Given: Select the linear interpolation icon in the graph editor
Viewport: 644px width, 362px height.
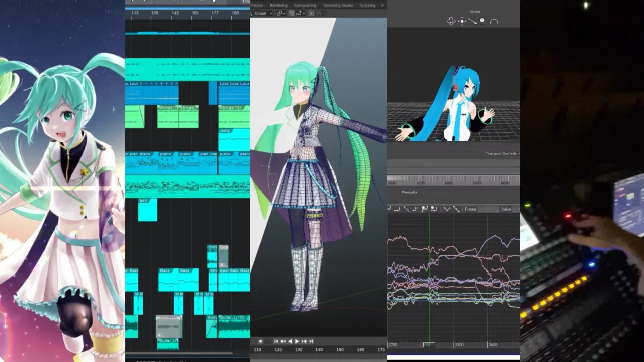Looking at the screenshot, I should 406,209.
